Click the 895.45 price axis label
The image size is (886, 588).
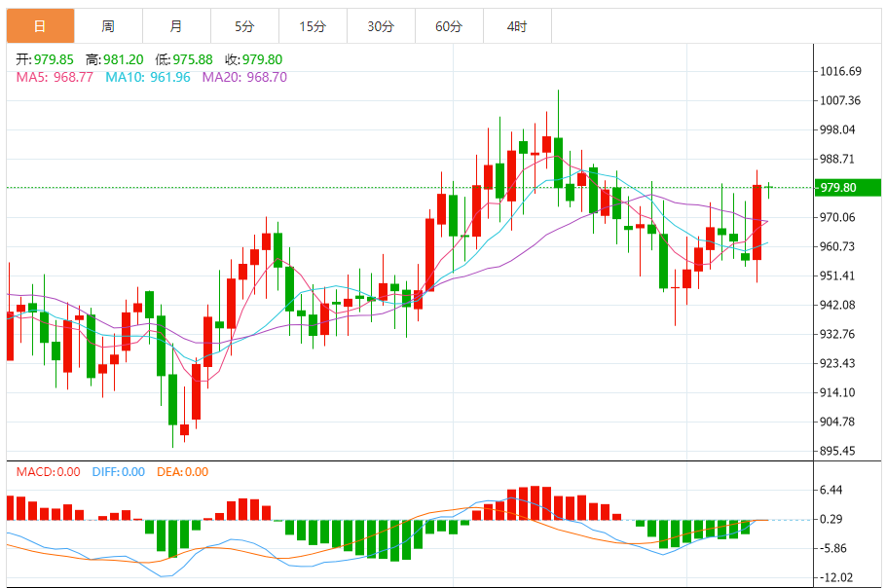(x=838, y=451)
